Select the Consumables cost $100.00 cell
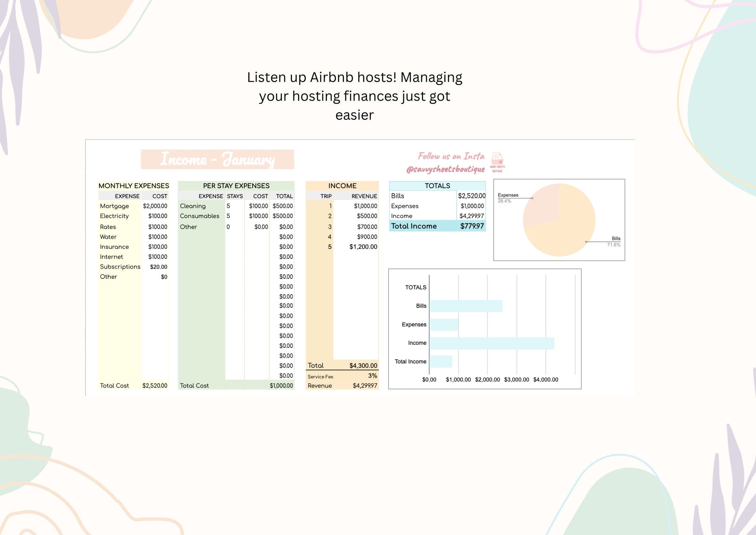 point(258,216)
